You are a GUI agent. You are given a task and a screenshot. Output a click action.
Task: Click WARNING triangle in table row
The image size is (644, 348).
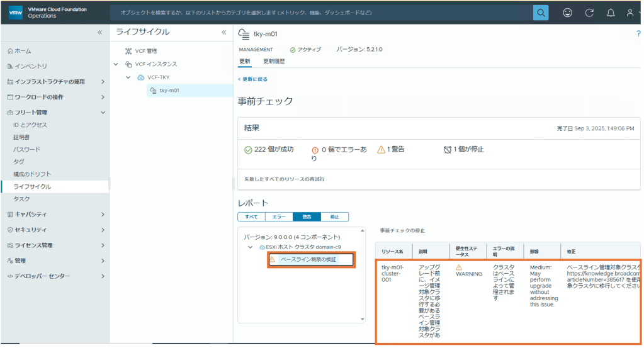[x=459, y=267]
